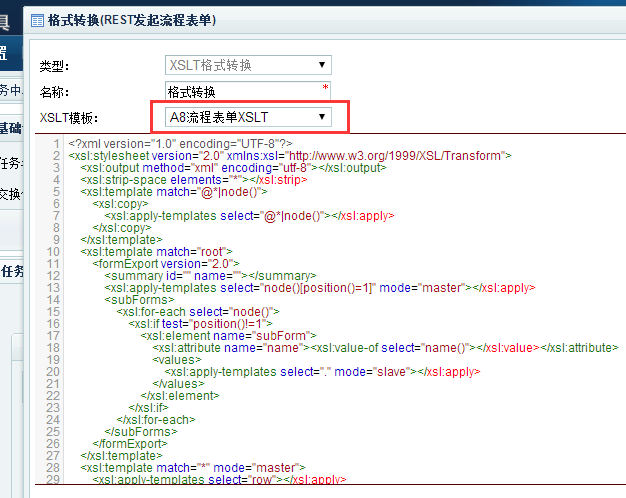Click the xsl:attribute name="name" line
The width and height of the screenshot is (626, 498).
385,347
